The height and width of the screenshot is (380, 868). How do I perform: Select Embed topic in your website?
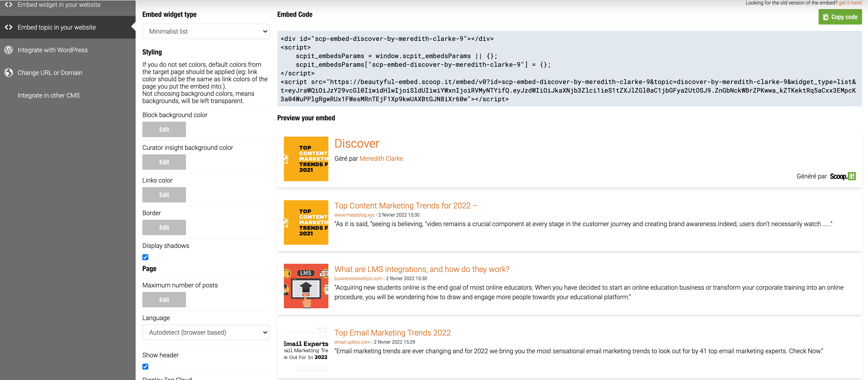click(x=68, y=27)
